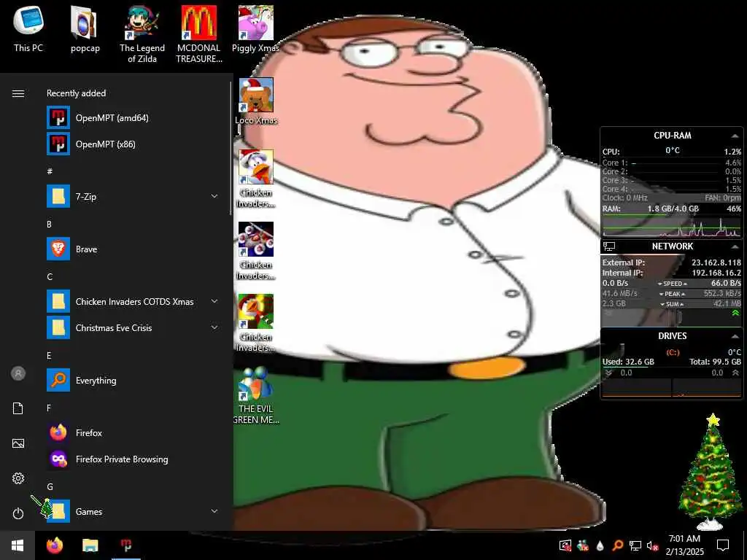Expand Christmas Eve Crisis folder chevron
This screenshot has height=560, width=747.
[214, 327]
